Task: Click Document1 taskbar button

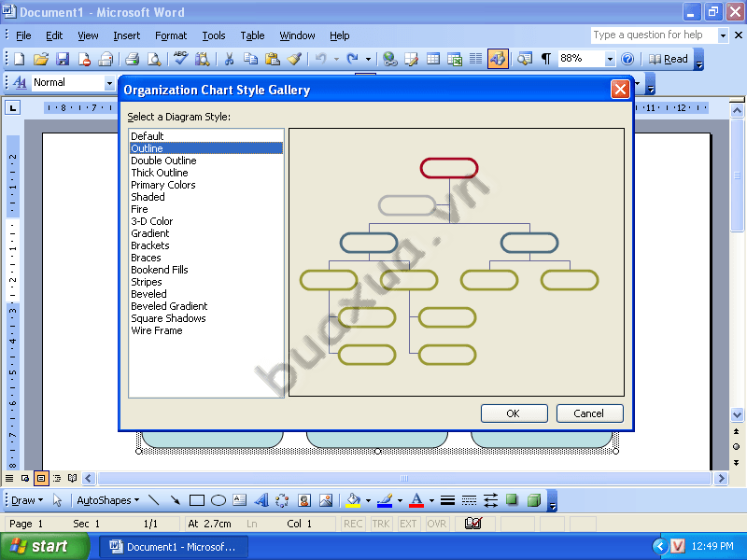Action: point(174,547)
